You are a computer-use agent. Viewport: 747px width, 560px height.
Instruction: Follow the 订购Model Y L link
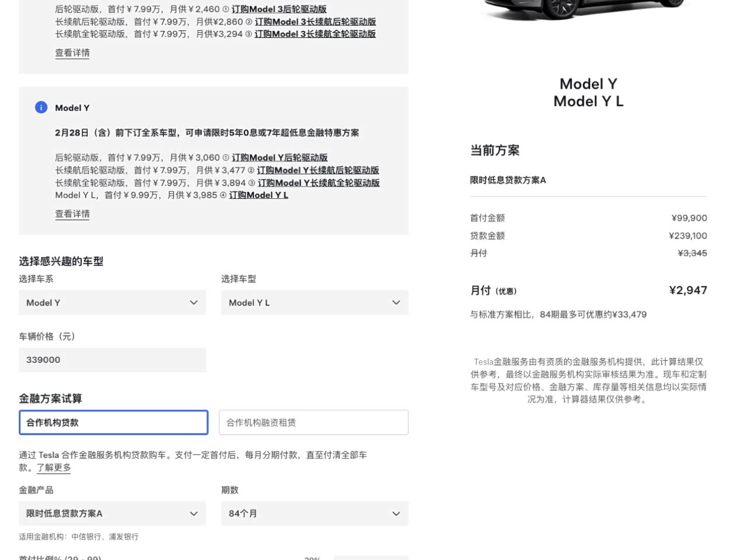point(259,195)
